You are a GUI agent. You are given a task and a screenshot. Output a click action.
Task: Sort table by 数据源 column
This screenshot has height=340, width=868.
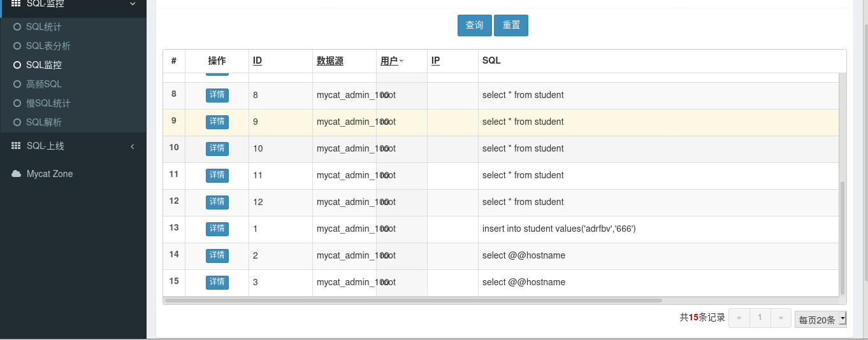(x=330, y=61)
